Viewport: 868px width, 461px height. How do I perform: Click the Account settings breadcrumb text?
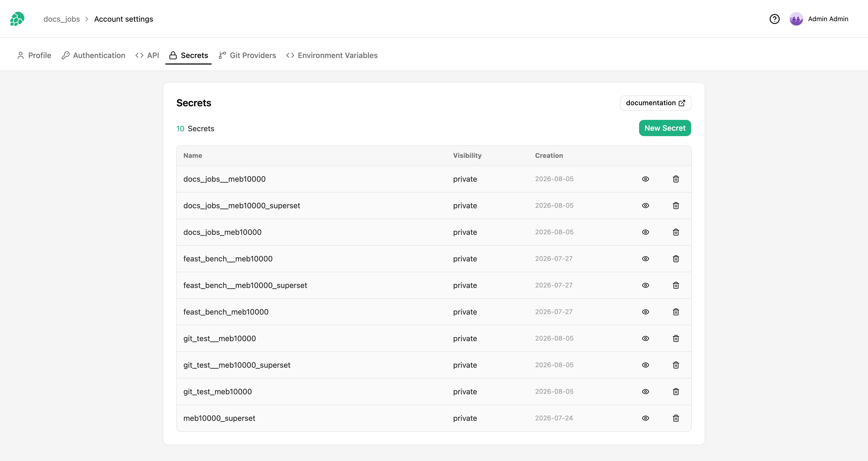pyautogui.click(x=124, y=19)
